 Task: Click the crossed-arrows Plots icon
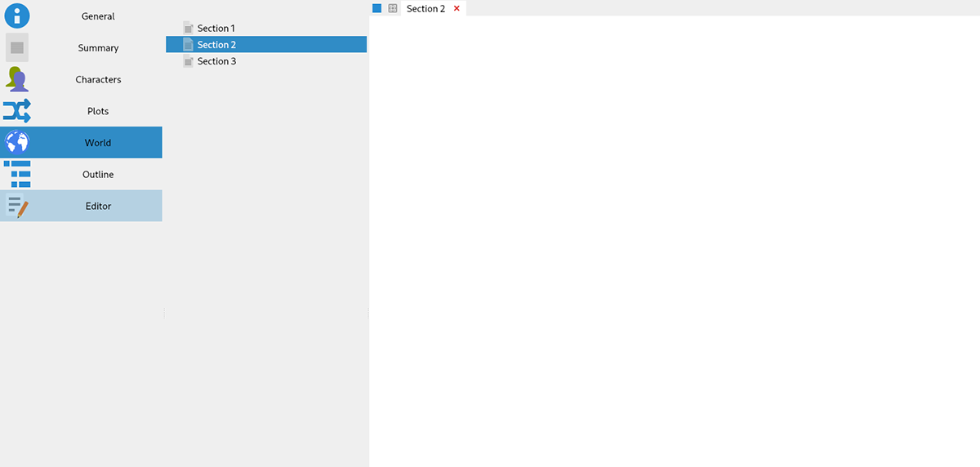[17, 111]
